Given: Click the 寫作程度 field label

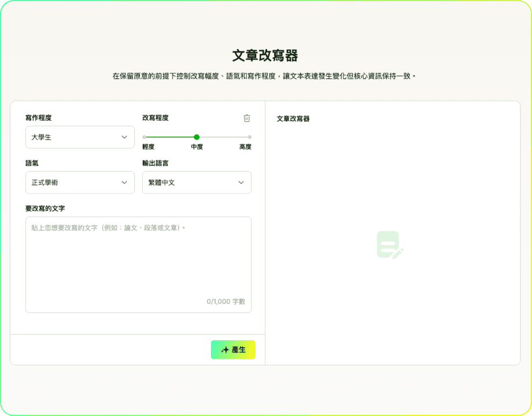Looking at the screenshot, I should pos(38,118).
